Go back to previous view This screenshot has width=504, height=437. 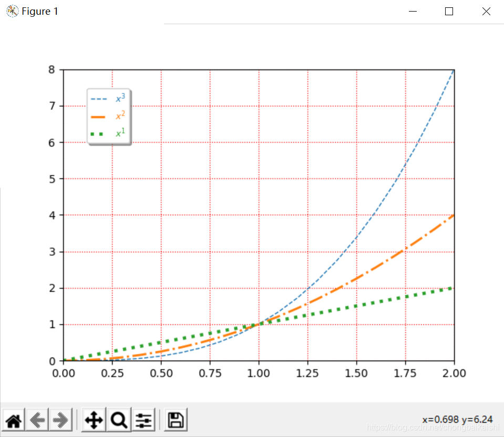pyautogui.click(x=36, y=420)
